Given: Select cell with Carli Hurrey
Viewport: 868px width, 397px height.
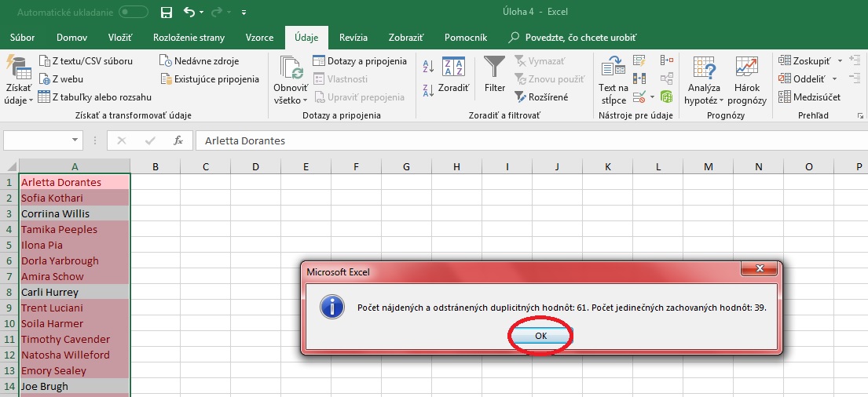Looking at the screenshot, I should (75, 293).
